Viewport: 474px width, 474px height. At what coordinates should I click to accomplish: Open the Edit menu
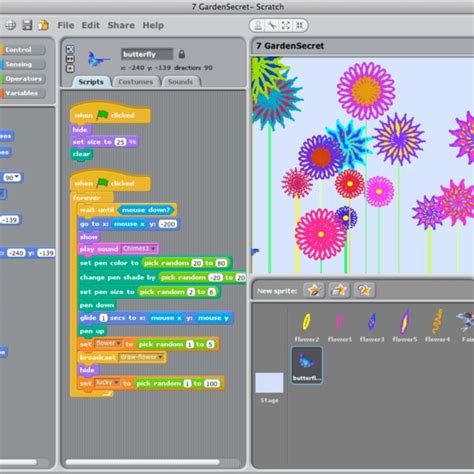tap(91, 25)
